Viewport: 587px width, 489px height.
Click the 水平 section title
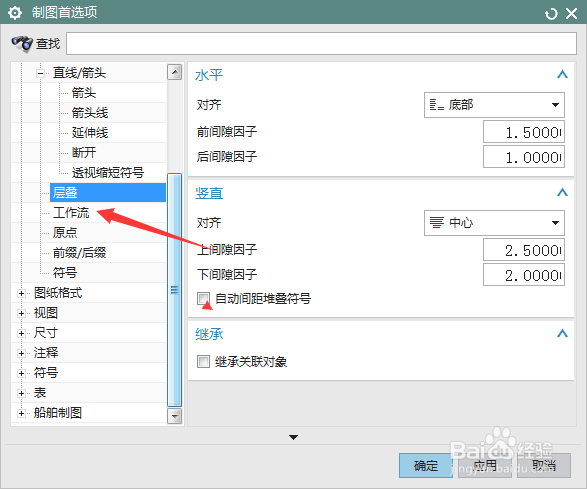(209, 75)
